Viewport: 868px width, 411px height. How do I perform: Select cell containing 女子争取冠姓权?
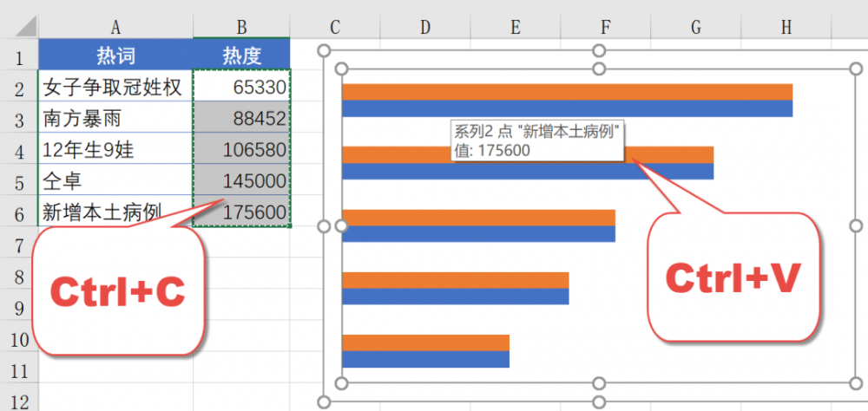point(115,86)
